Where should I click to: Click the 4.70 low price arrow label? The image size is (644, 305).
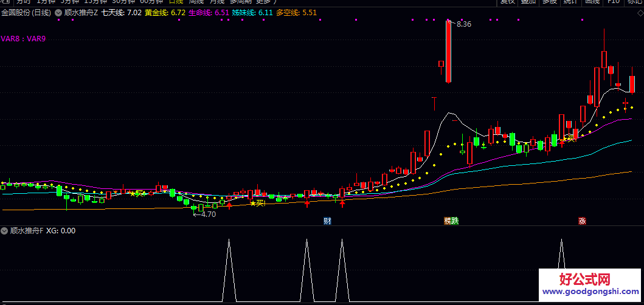coord(205,214)
